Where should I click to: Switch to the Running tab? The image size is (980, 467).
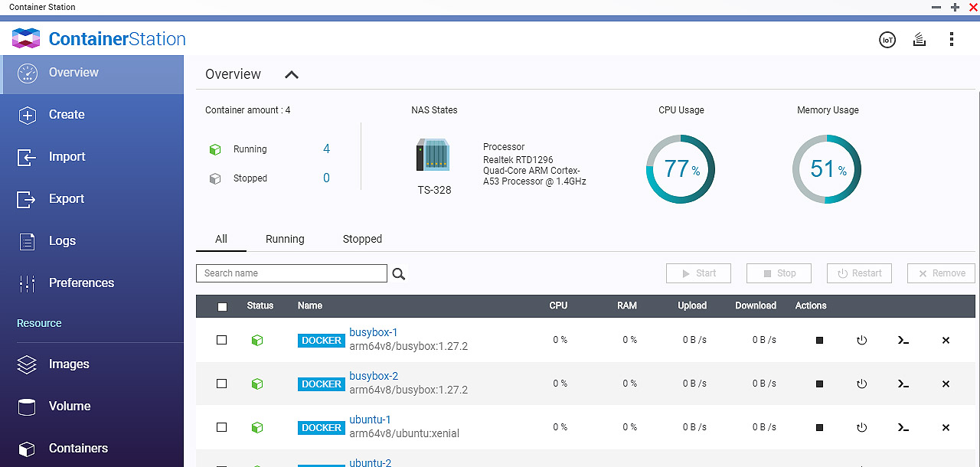tap(285, 239)
